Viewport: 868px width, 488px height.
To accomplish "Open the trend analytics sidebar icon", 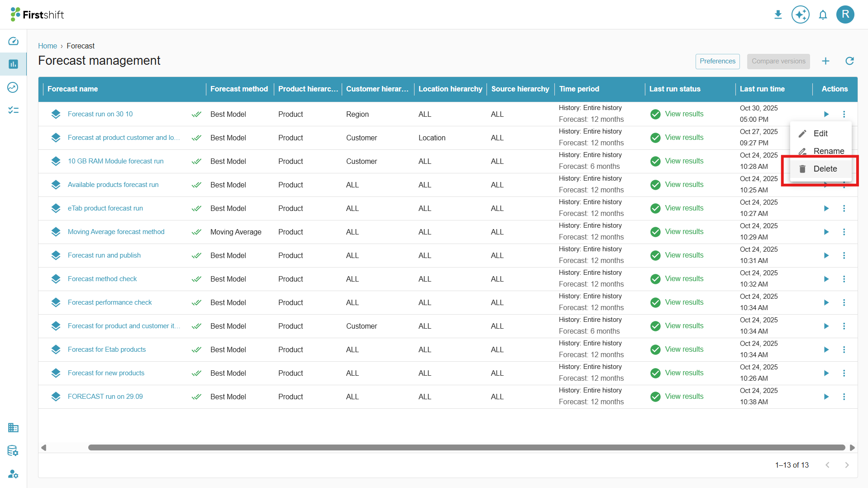I will click(13, 87).
